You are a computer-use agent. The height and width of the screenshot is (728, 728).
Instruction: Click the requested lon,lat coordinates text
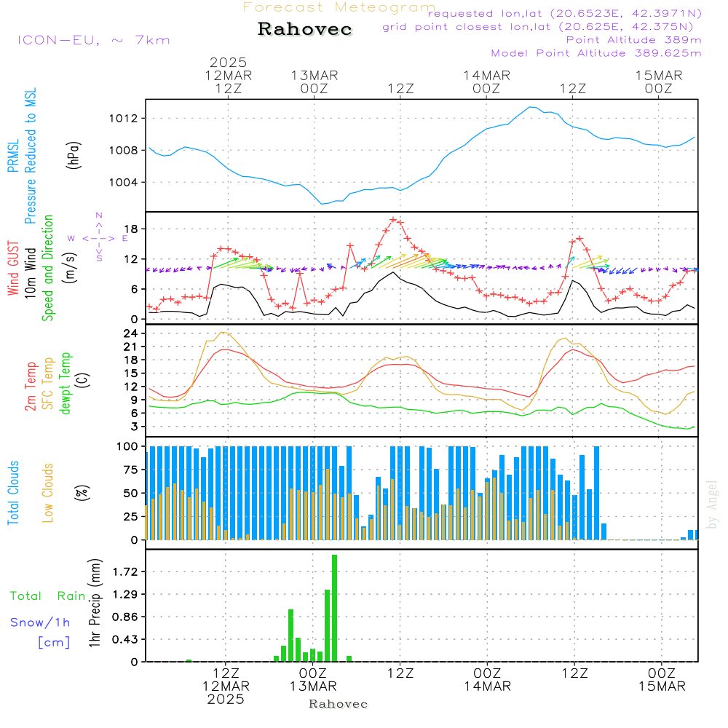(x=564, y=14)
